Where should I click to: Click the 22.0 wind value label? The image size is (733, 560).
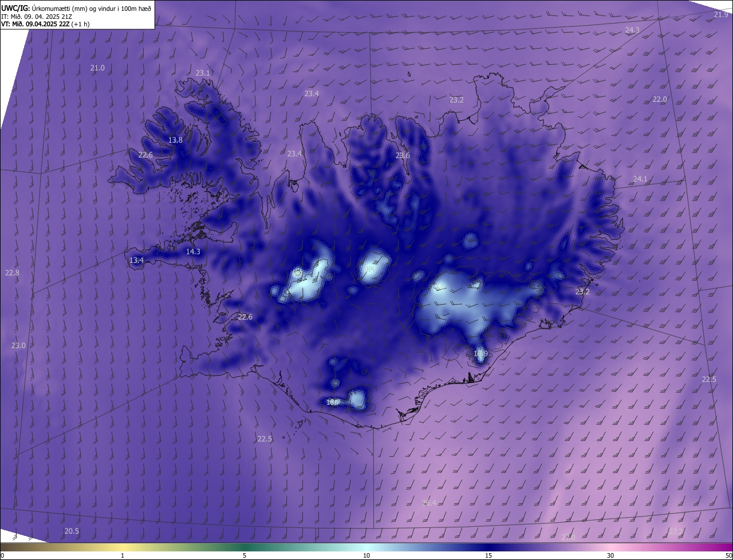coord(660,100)
